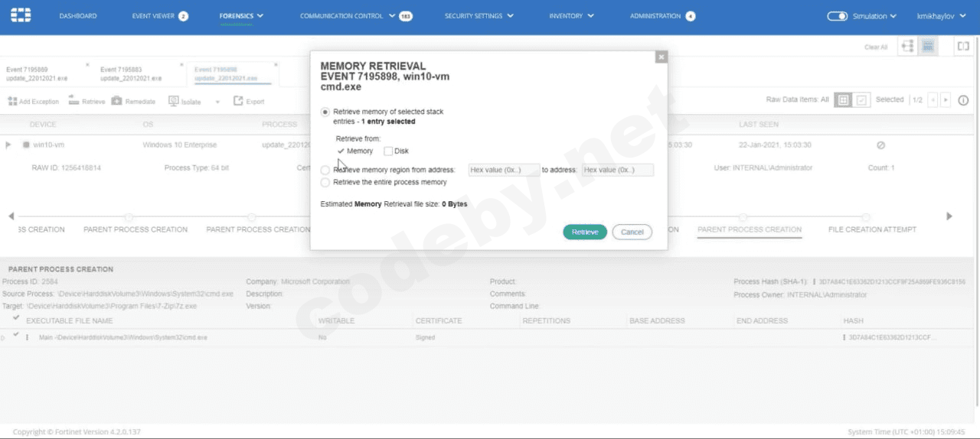The image size is (980, 439).
Task: Switch to flow tree view icon
Action: point(908,47)
